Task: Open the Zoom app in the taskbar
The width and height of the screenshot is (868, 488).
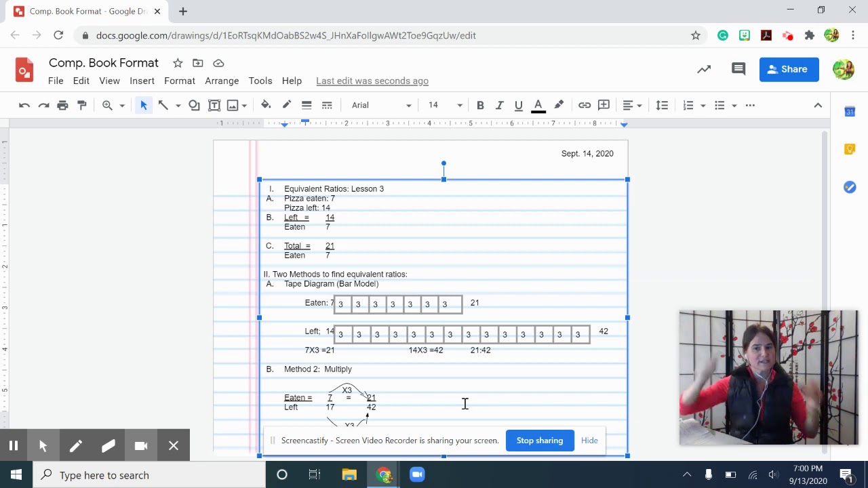Action: coord(417,475)
